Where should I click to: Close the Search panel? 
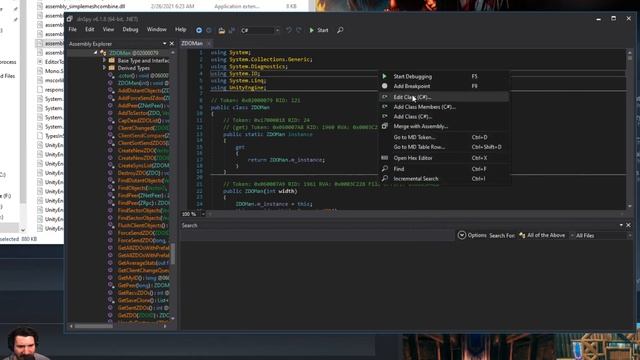tap(628, 225)
